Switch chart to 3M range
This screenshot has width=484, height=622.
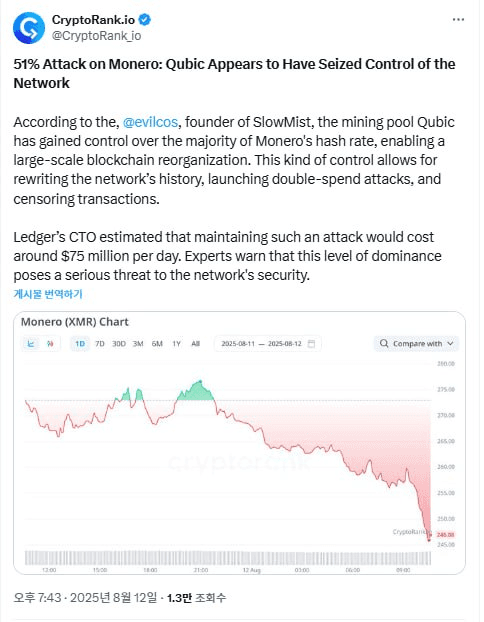tap(138, 344)
